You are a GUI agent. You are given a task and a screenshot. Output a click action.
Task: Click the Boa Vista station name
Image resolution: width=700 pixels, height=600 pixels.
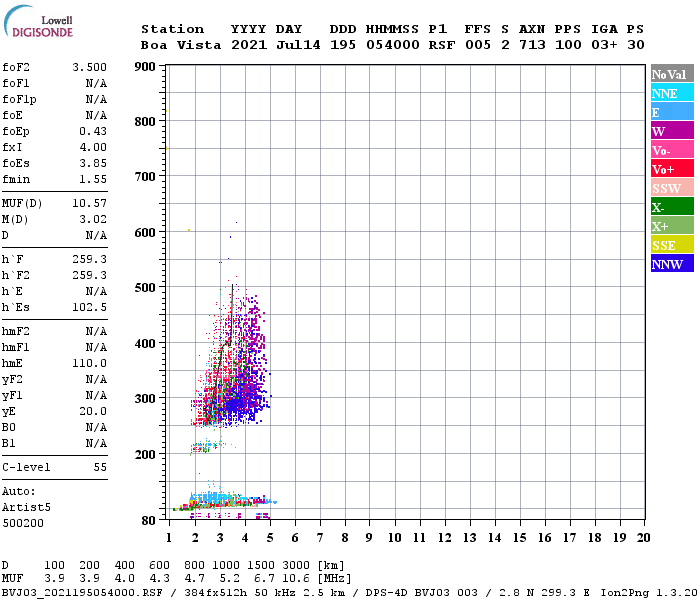click(x=181, y=45)
